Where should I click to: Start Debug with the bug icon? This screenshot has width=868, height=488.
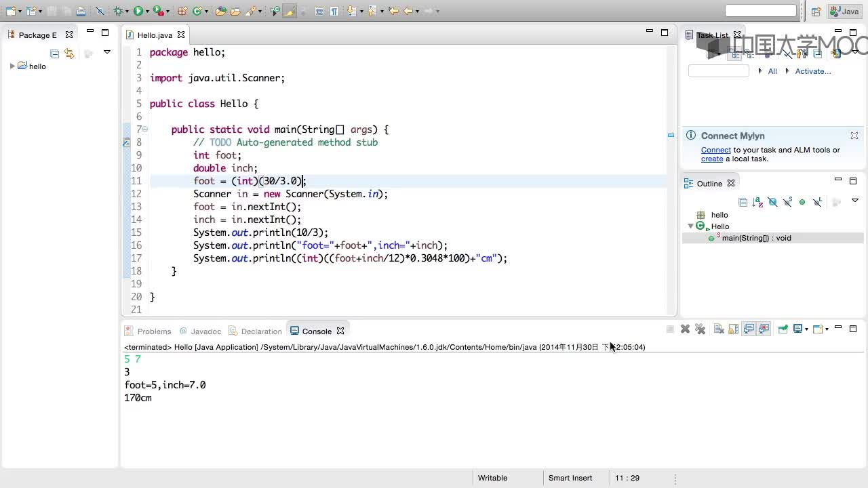pyautogui.click(x=118, y=11)
